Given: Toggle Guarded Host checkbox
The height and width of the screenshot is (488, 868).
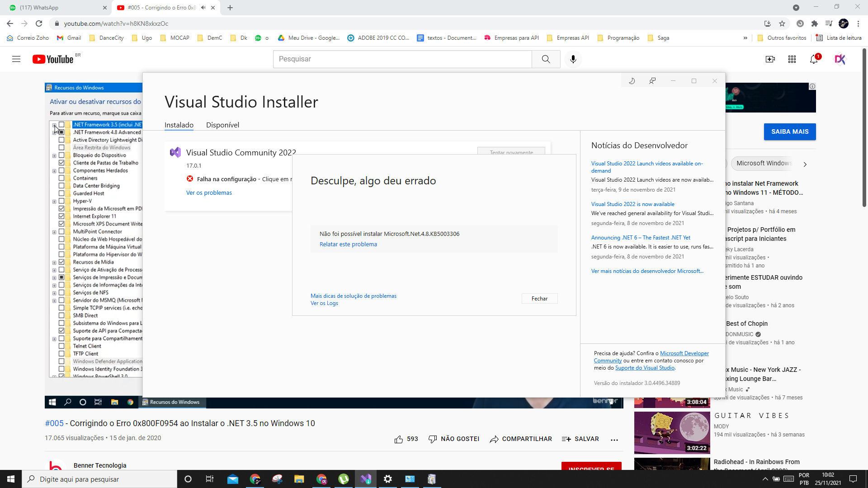Looking at the screenshot, I should pos(61,194).
